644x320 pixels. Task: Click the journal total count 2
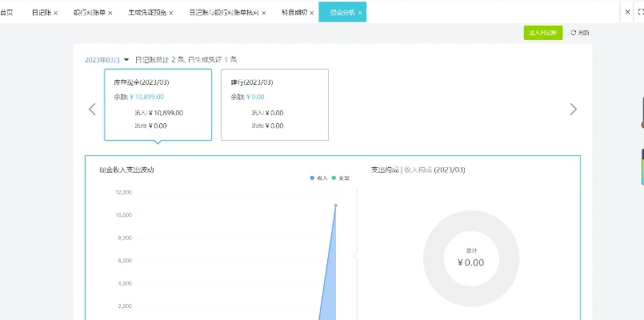tap(174, 60)
